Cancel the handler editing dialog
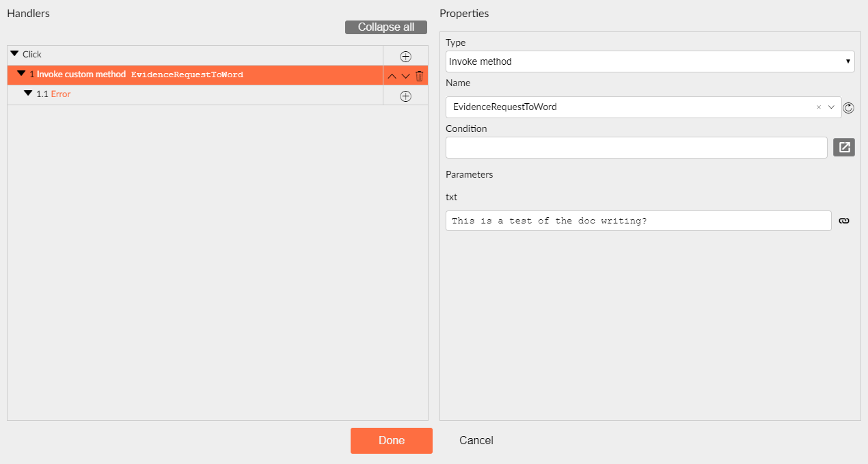The height and width of the screenshot is (464, 868). 476,441
